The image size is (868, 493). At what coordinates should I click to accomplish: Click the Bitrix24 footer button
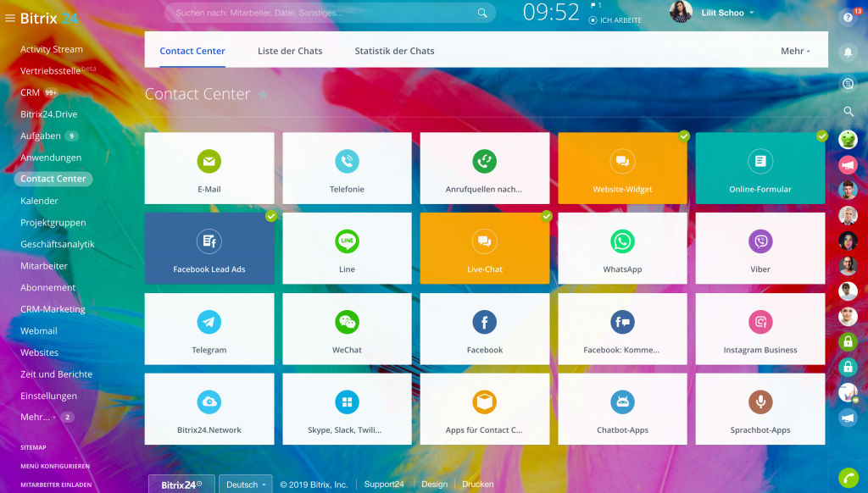pos(181,485)
